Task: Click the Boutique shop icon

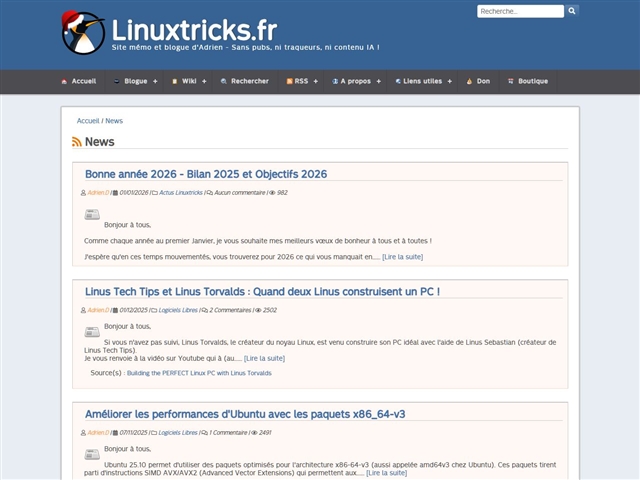Action: click(511, 81)
